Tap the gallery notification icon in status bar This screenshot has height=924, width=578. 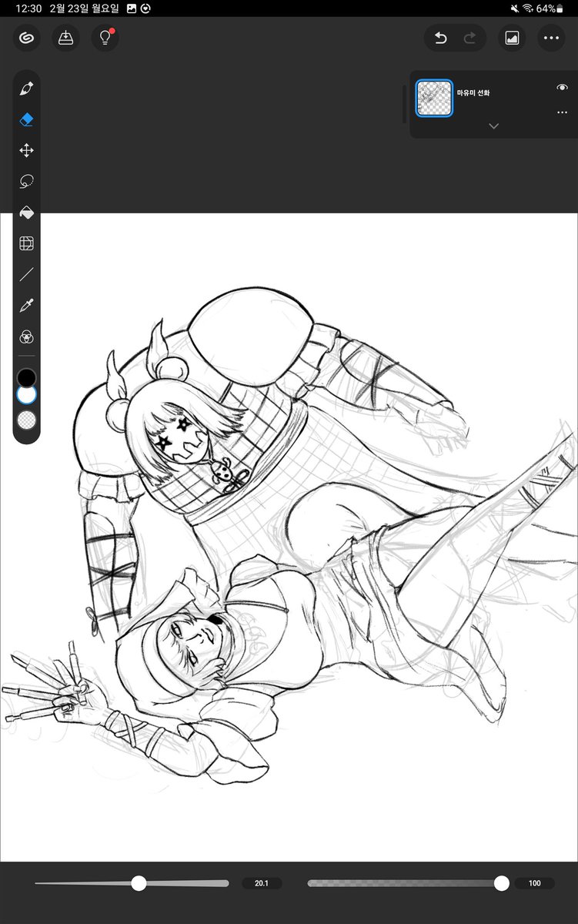coord(132,8)
